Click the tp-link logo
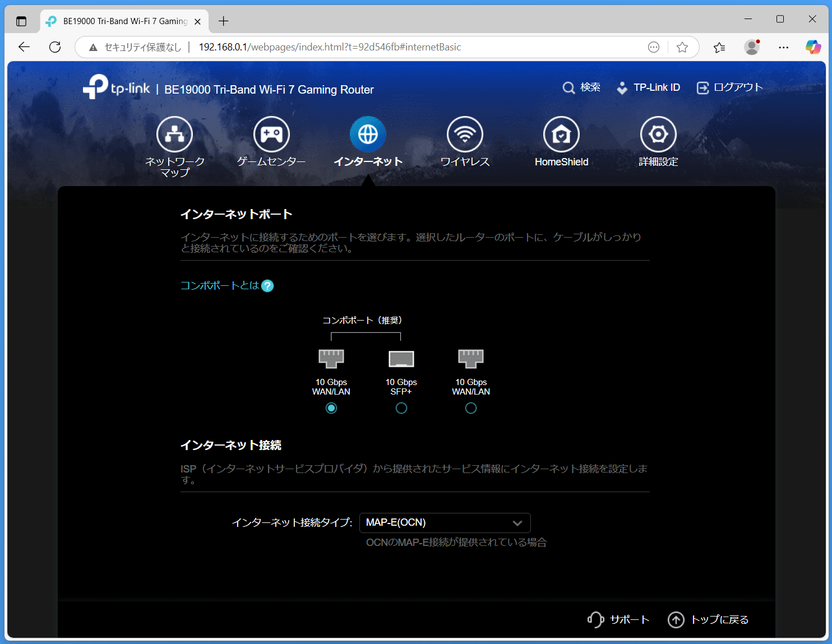Viewport: 832px width, 644px height. pos(117,87)
